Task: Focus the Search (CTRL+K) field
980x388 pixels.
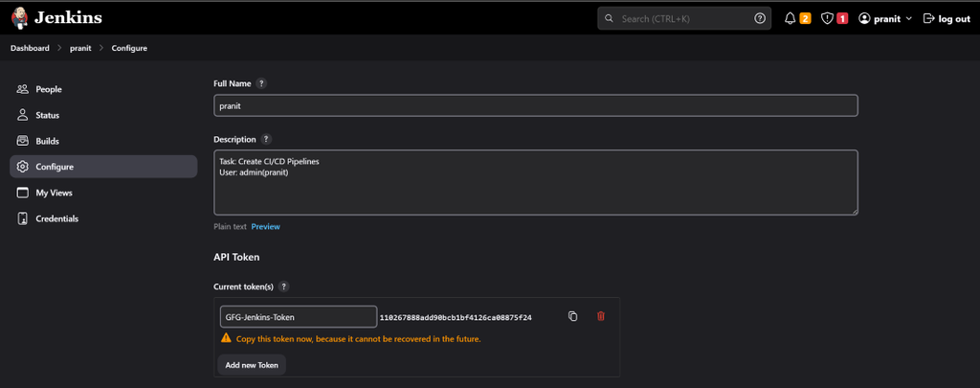Action: click(684, 19)
